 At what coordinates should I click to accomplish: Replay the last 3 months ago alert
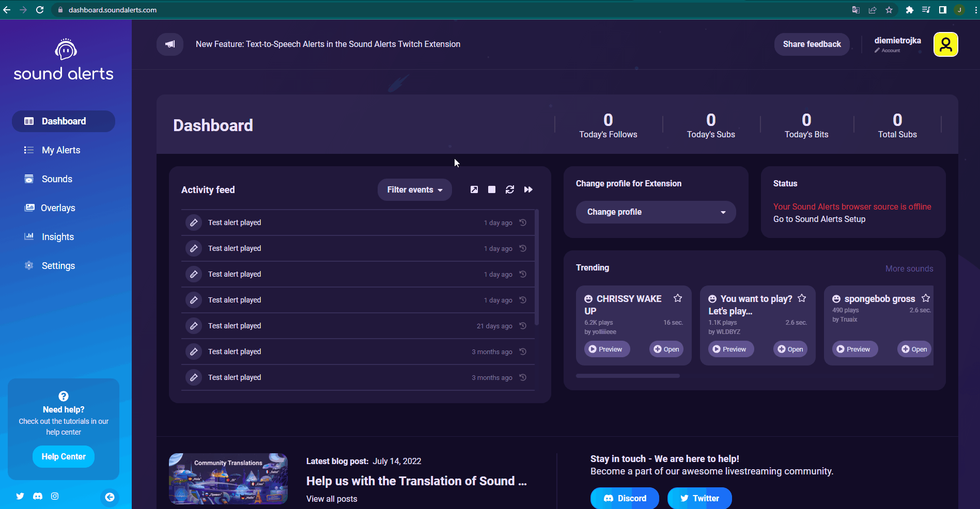(523, 377)
